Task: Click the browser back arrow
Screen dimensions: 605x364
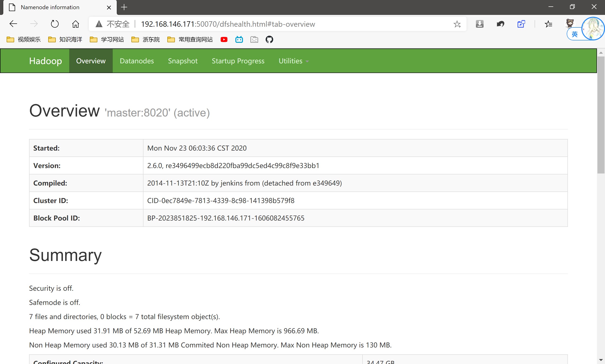Action: (13, 24)
